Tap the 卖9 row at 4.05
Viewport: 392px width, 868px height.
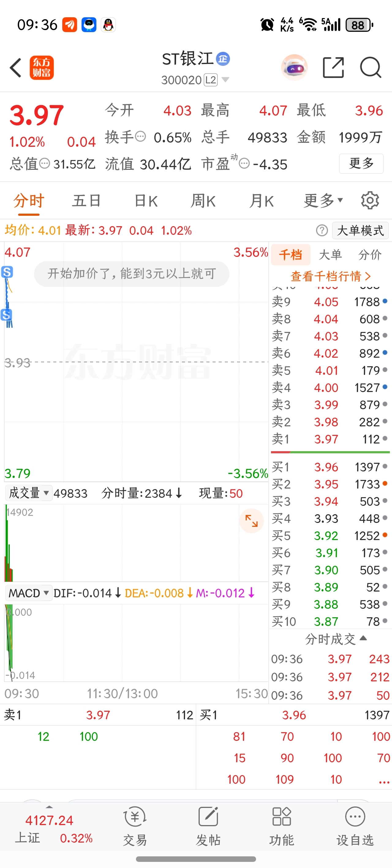[x=330, y=302]
